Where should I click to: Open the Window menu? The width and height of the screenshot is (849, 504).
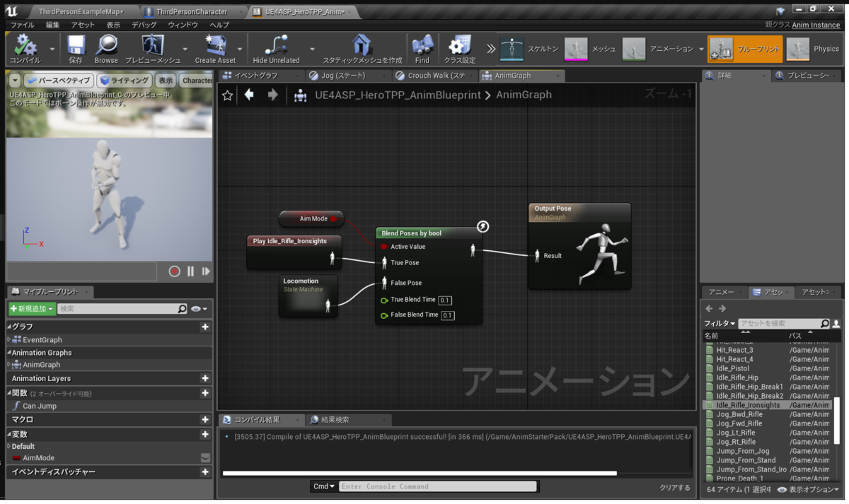(183, 25)
